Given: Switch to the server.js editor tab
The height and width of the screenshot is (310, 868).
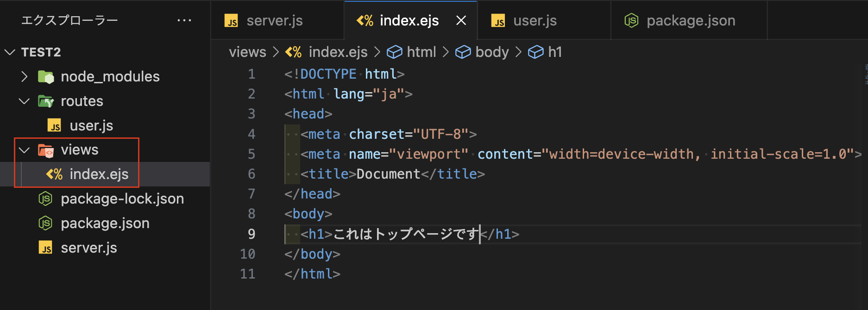Looking at the screenshot, I should tap(277, 20).
